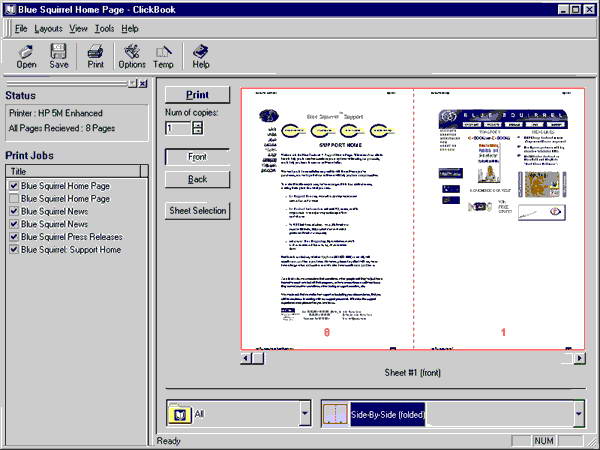Viewport: 600px width, 450px height.
Task: Click the Sheet #1 (front) label
Action: 413,373
